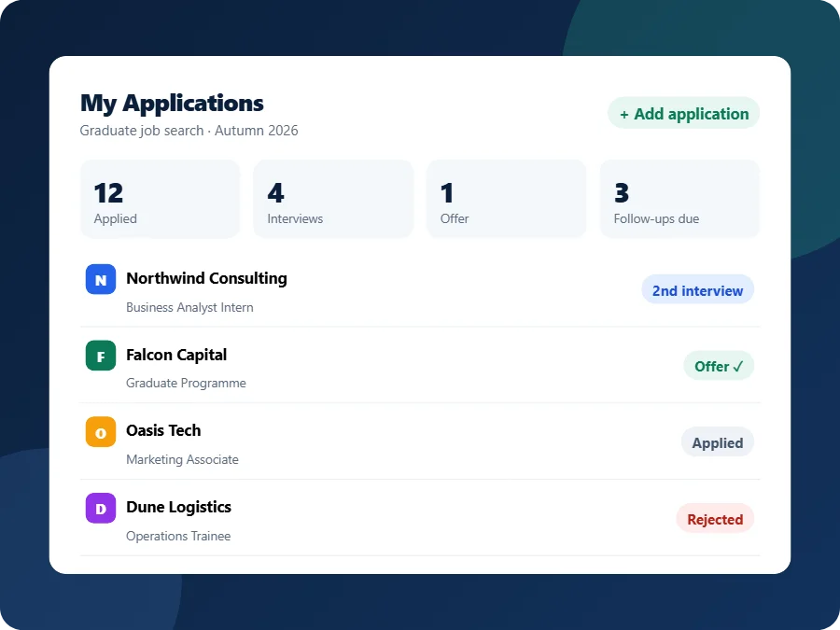Click the My Applications heading
Image resolution: width=840 pixels, height=630 pixels.
pos(172,103)
